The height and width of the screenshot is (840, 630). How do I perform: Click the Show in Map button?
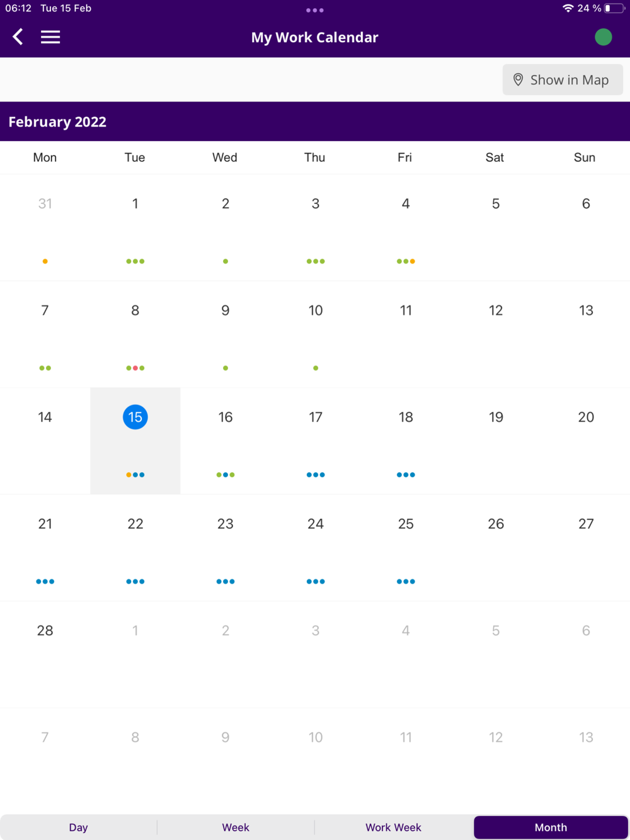pyautogui.click(x=563, y=80)
